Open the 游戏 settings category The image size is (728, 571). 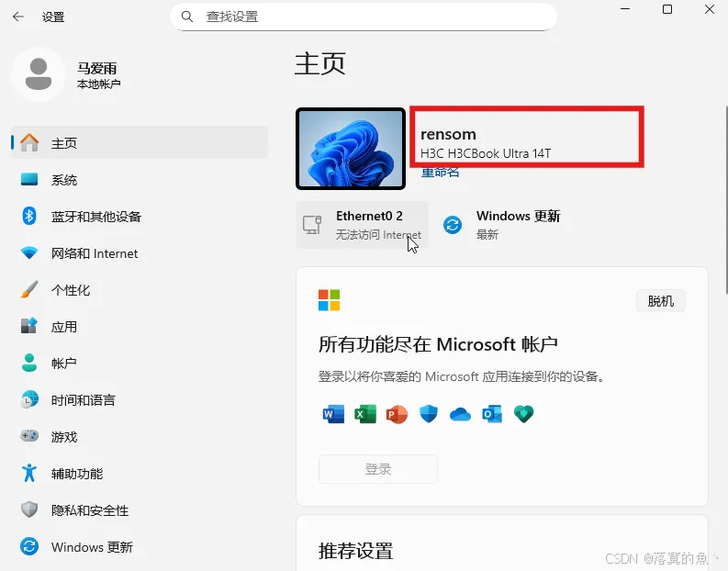[140, 437]
